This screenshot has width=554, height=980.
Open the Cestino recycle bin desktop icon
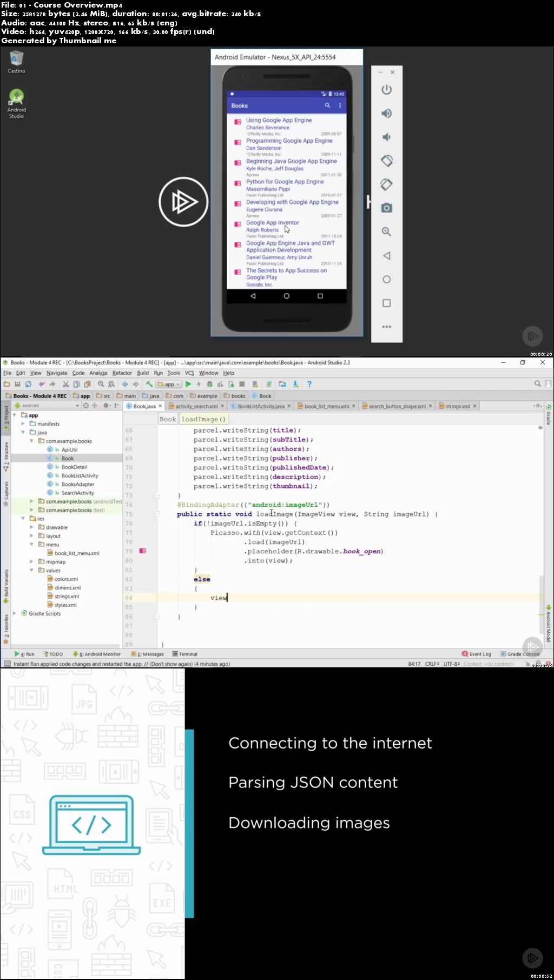[x=16, y=62]
